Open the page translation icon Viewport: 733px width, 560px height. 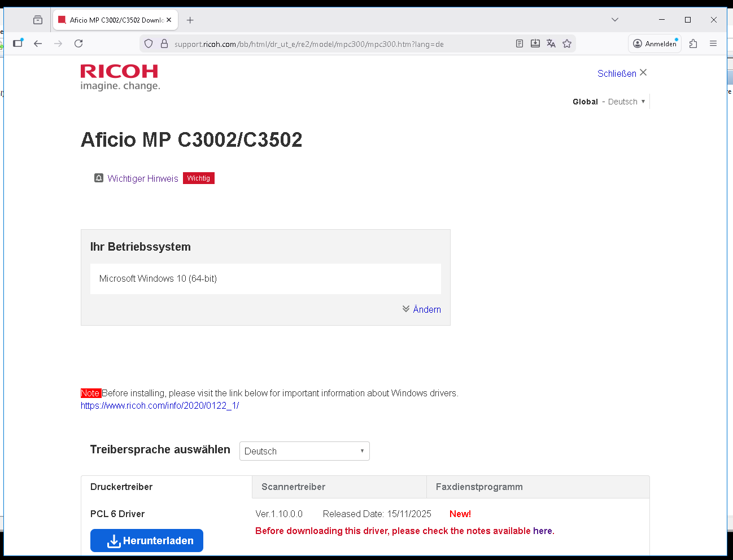tap(551, 43)
